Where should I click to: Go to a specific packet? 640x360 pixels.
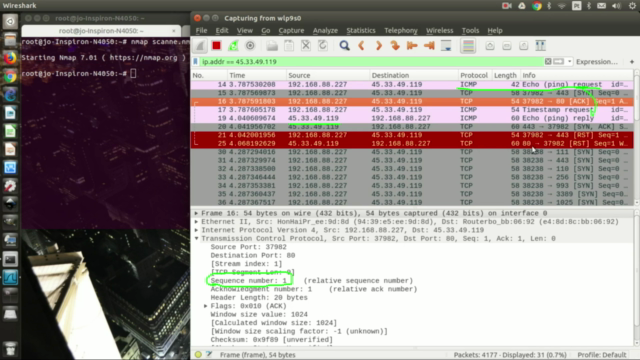tap(395, 46)
